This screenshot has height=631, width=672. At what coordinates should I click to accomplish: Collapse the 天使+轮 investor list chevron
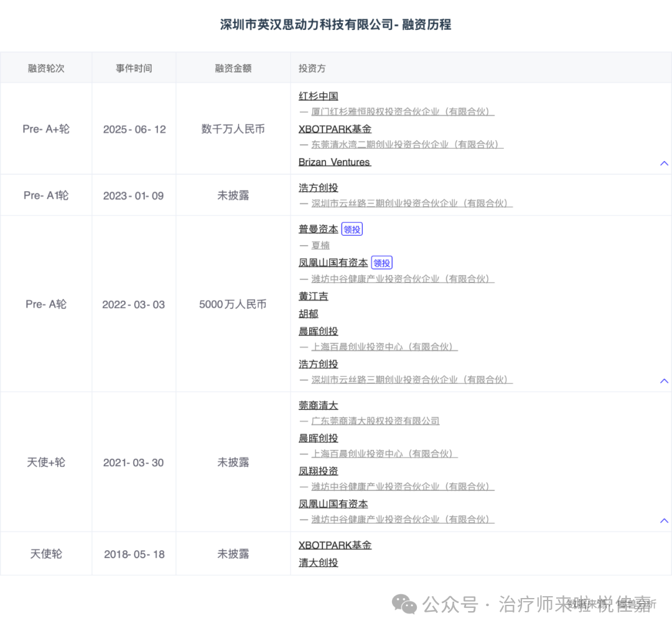(x=664, y=520)
